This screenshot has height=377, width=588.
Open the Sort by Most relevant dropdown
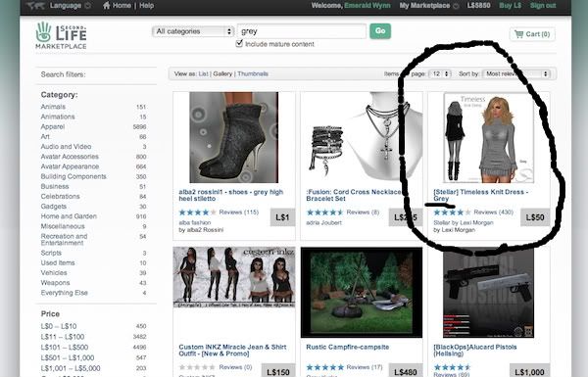(516, 73)
